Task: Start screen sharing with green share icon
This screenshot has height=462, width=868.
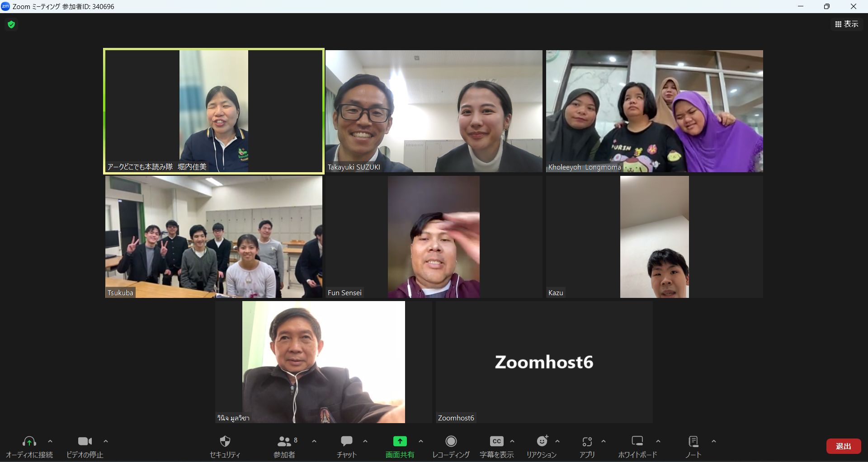Action: [400, 442]
